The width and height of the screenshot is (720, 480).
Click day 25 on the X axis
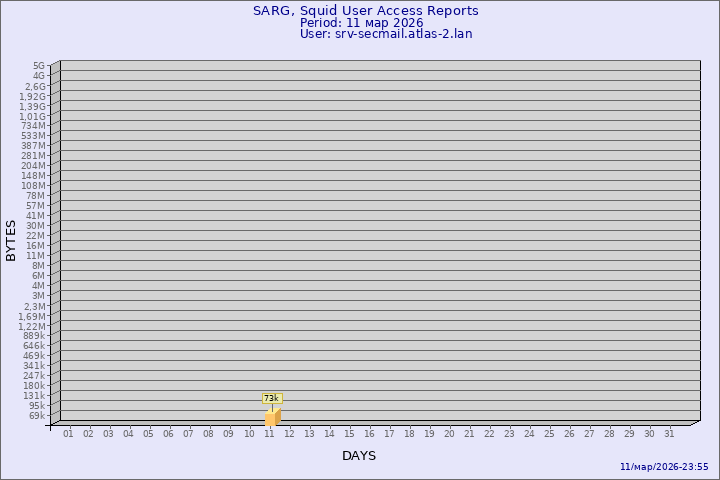[549, 434]
